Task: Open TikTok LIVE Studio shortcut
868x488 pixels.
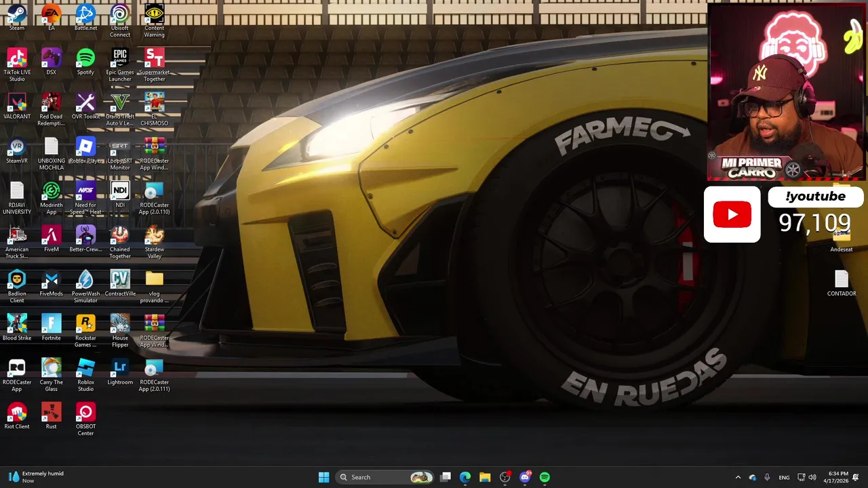Action: click(17, 65)
